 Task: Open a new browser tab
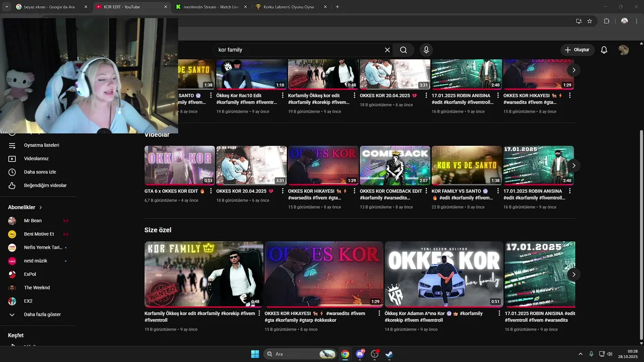tap(337, 7)
